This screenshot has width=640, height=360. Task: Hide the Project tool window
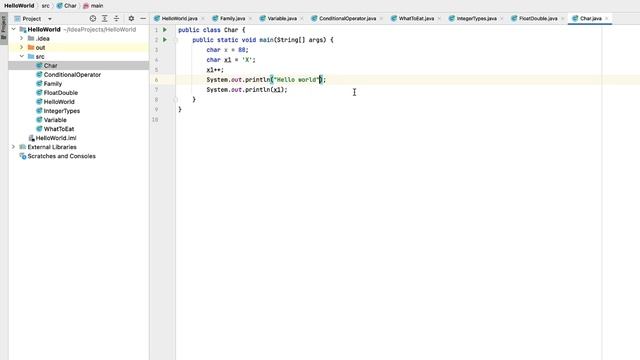pos(143,18)
